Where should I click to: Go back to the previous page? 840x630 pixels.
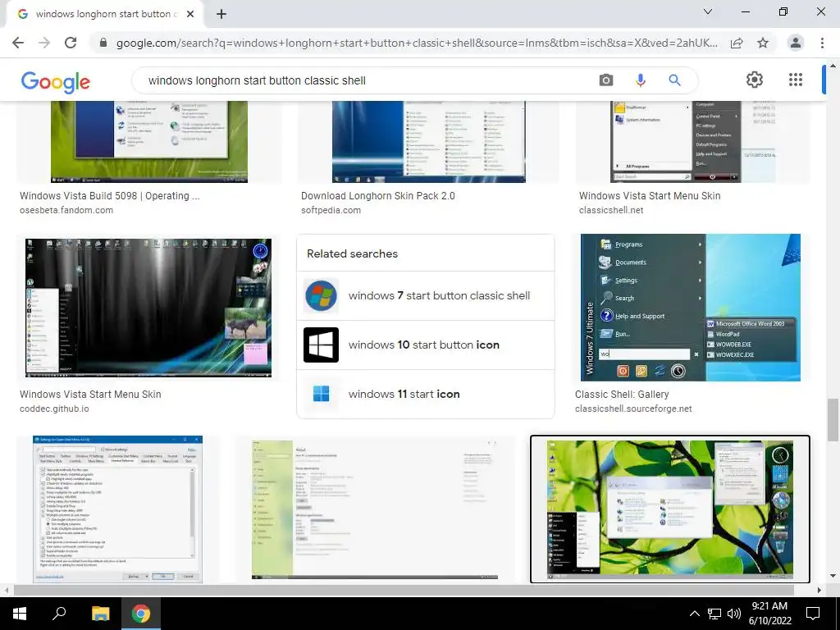coord(18,43)
